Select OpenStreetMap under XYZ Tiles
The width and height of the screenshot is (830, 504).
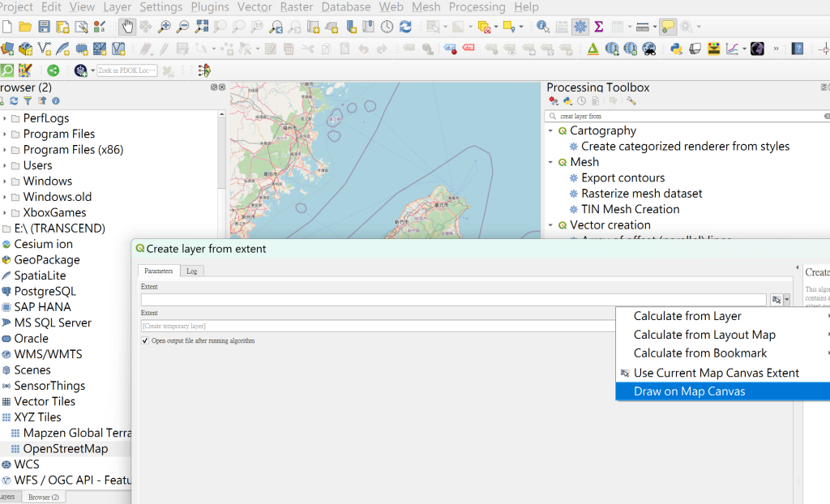66,448
